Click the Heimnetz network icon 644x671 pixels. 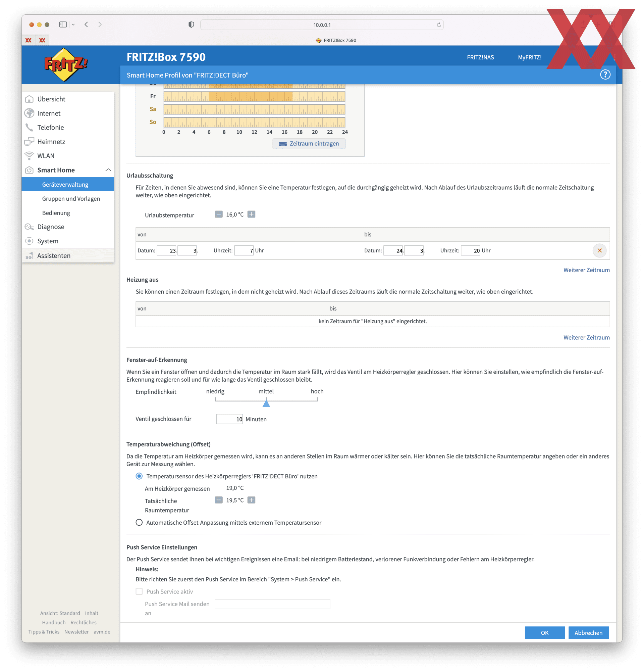[30, 141]
